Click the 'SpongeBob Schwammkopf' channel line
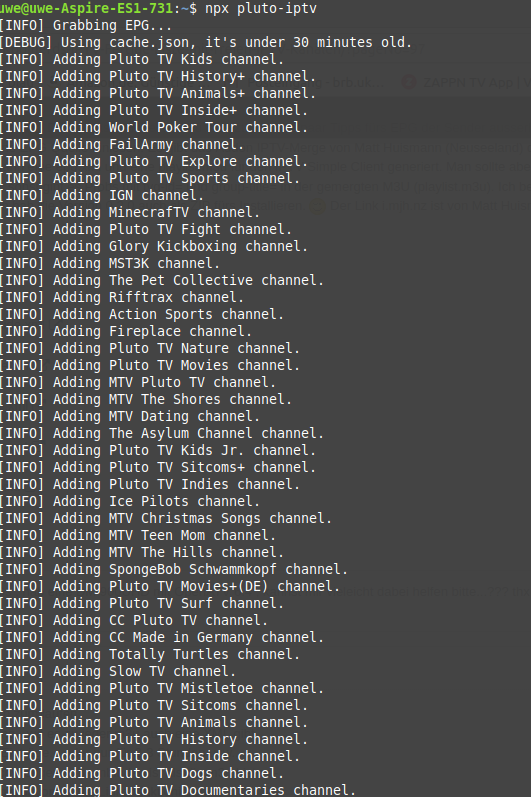Image resolution: width=531 pixels, height=797 pixels. click(x=174, y=569)
